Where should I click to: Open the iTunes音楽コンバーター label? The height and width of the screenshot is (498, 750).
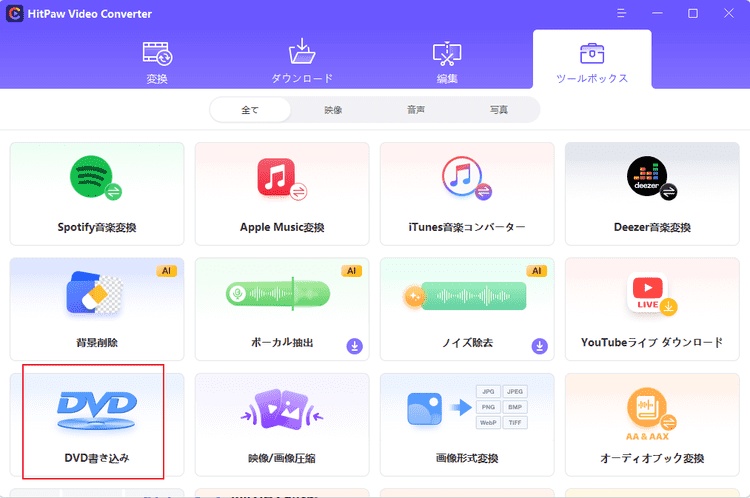[x=467, y=227]
